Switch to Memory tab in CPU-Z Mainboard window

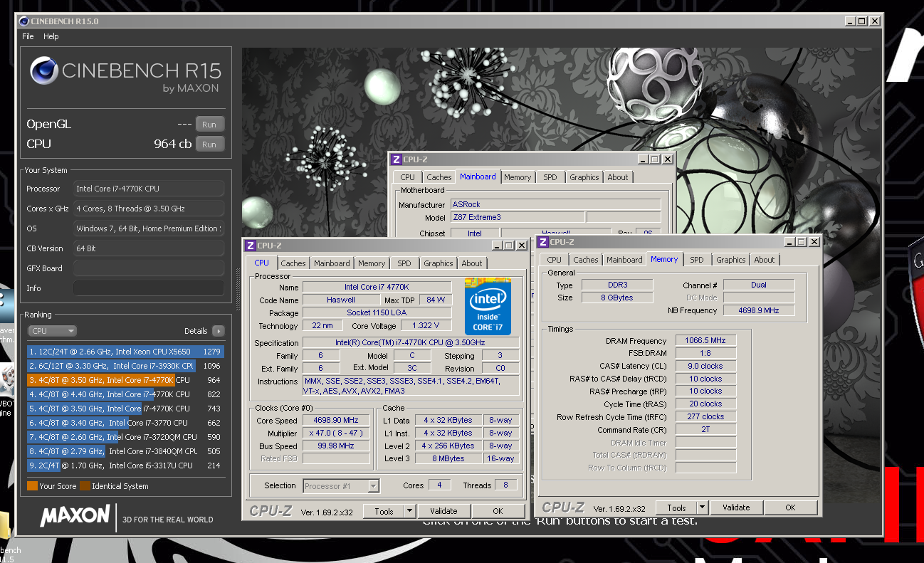[x=518, y=177]
